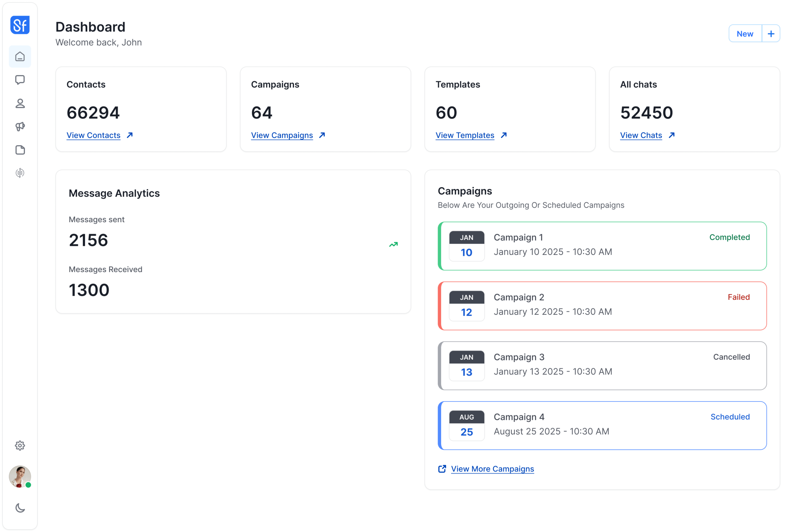This screenshot has height=532, width=798.
Task: Open automations using the gear-with-arrows icon
Action: 20,173
